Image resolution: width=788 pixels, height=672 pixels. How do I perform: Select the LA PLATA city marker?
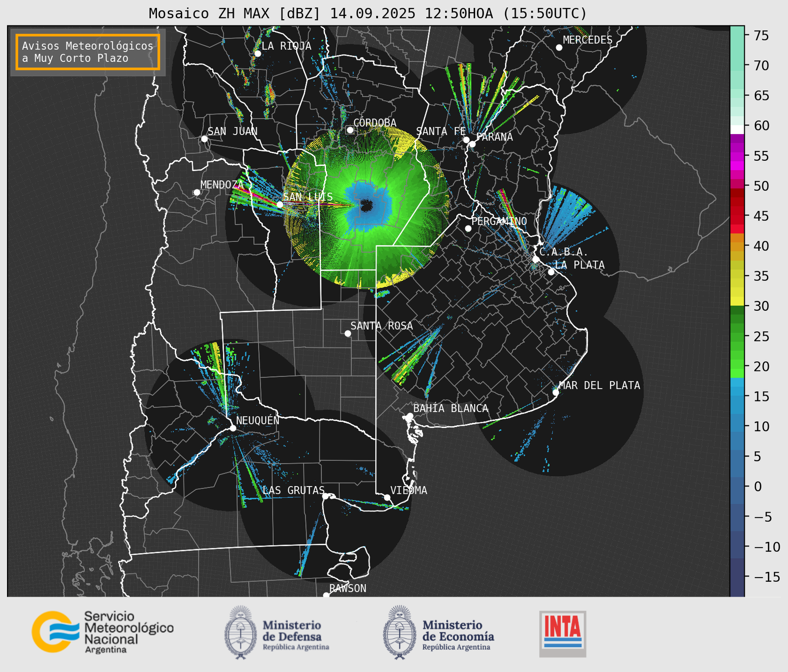point(551,272)
